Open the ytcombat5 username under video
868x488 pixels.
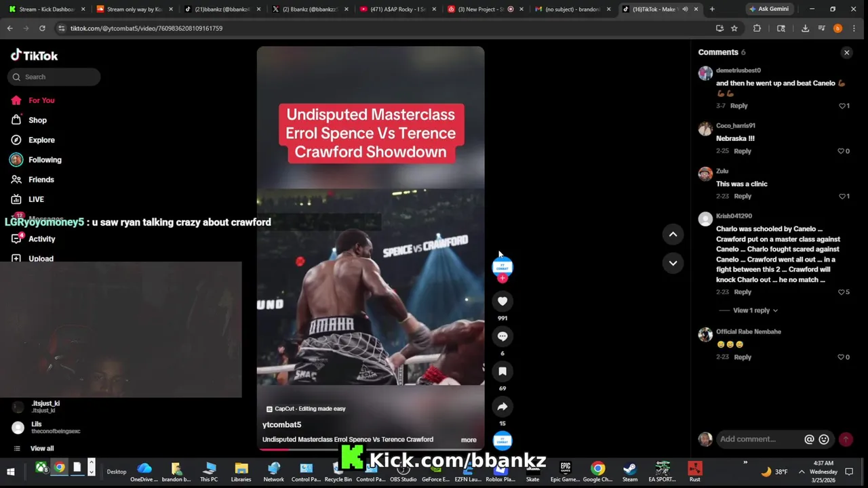pos(281,424)
